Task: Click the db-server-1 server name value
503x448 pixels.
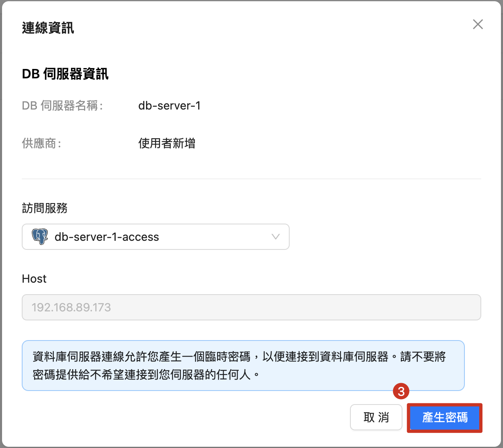Action: coord(169,106)
